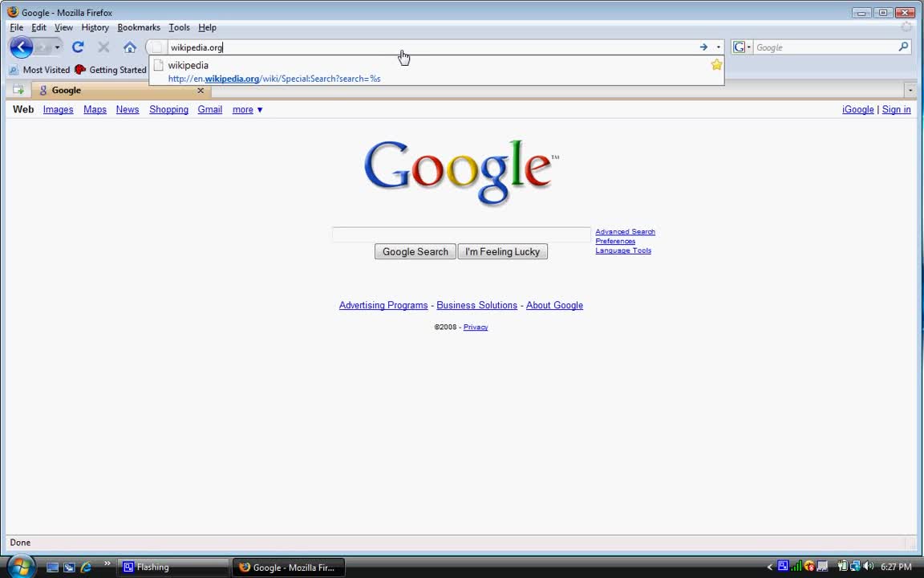Open Advanced Search link
Viewport: 924px width, 578px height.
click(x=626, y=232)
